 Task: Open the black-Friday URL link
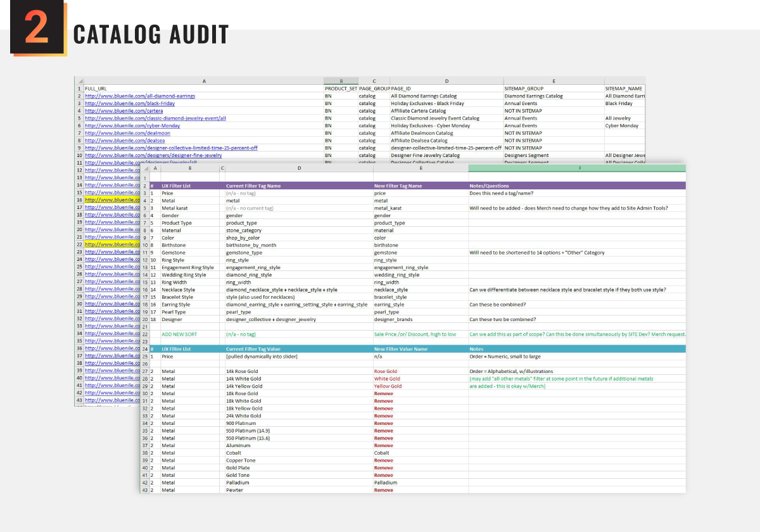click(x=130, y=103)
